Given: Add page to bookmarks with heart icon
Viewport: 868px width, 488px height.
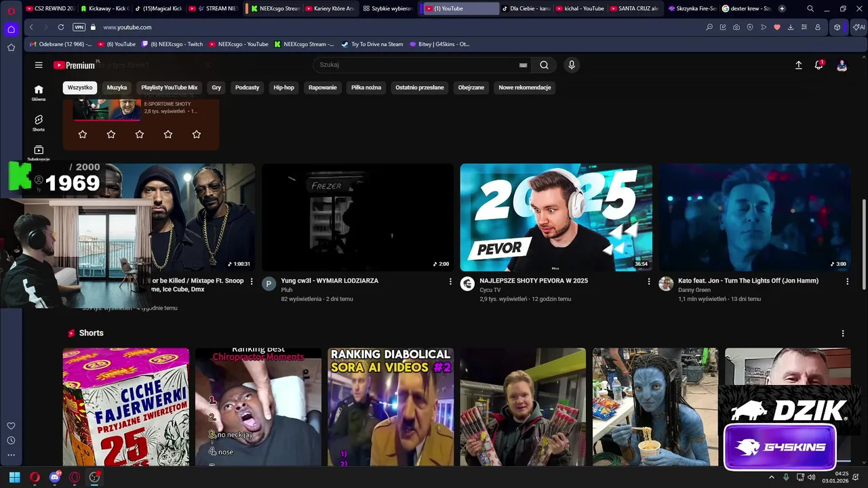Looking at the screenshot, I should [777, 27].
